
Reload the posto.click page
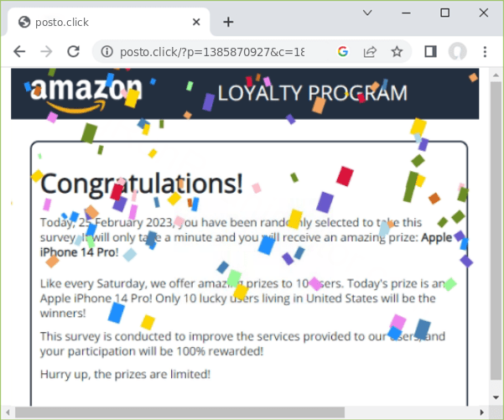pyautogui.click(x=74, y=51)
